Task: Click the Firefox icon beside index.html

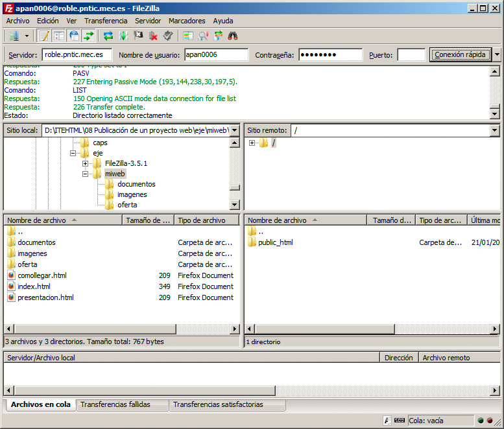Action: tap(11, 286)
